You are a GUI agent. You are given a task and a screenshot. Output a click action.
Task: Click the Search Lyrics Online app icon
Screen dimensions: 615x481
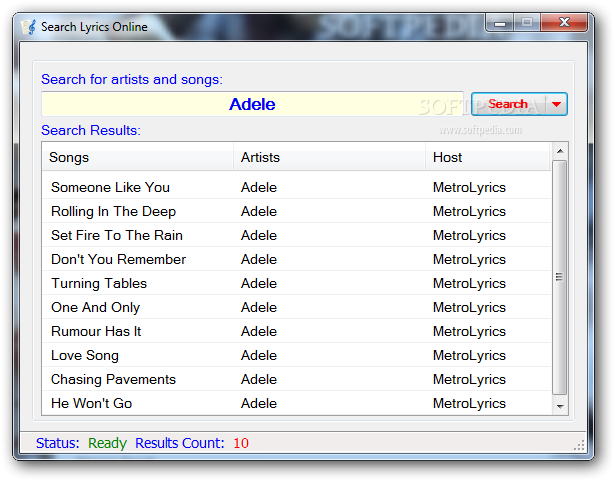(x=29, y=27)
